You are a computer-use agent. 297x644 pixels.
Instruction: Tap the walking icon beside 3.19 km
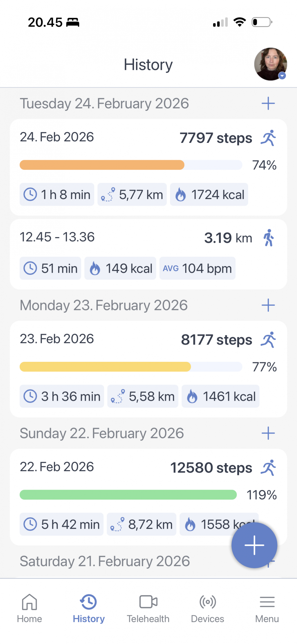pyautogui.click(x=269, y=238)
